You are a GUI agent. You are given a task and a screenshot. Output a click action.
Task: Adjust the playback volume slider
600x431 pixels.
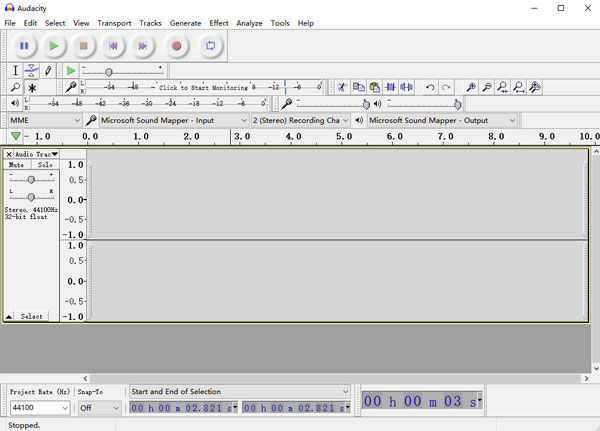coord(424,104)
